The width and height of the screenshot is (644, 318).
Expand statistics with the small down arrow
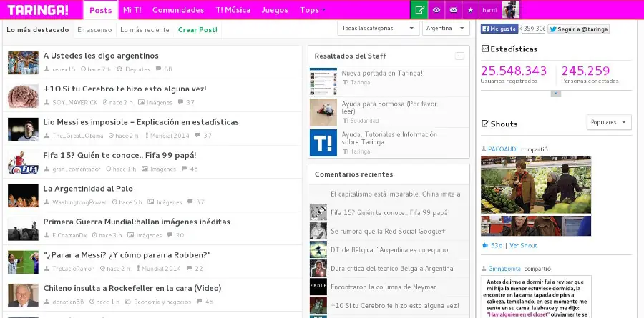[x=556, y=94]
